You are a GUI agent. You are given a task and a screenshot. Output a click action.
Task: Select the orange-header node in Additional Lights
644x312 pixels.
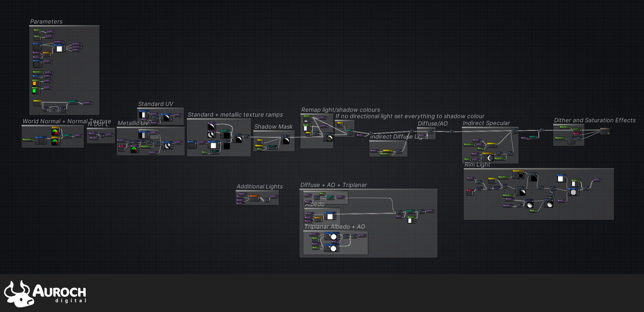255,198
